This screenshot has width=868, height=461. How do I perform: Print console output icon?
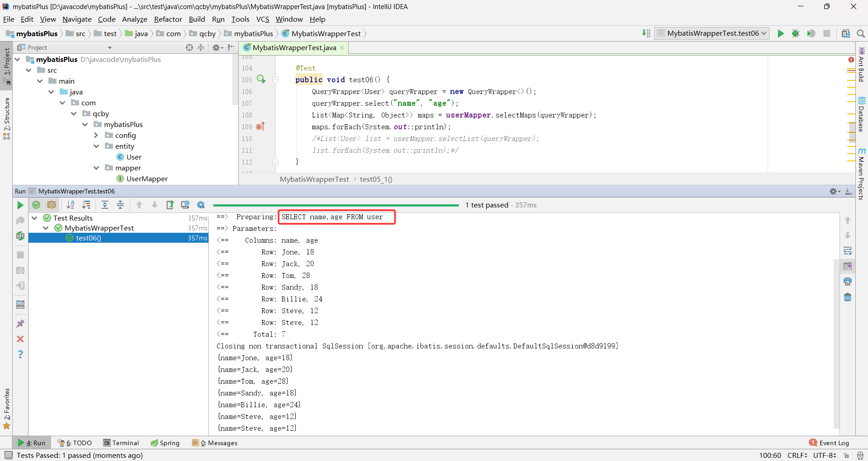[x=848, y=282]
